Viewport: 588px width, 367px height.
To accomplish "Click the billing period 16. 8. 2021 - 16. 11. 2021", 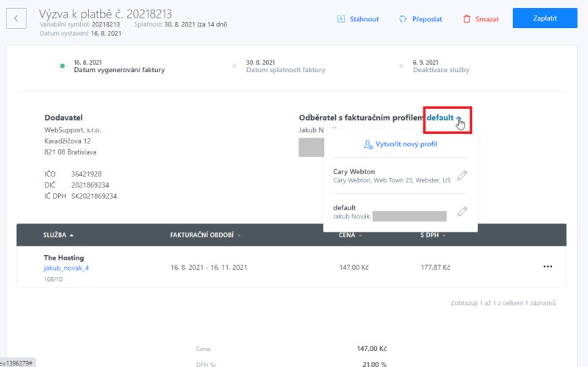I will pos(209,267).
